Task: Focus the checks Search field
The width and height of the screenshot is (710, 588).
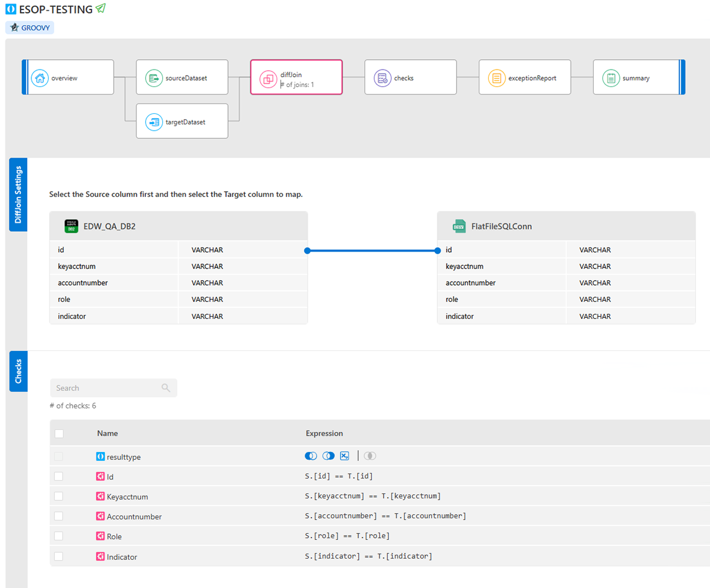Action: 106,388
